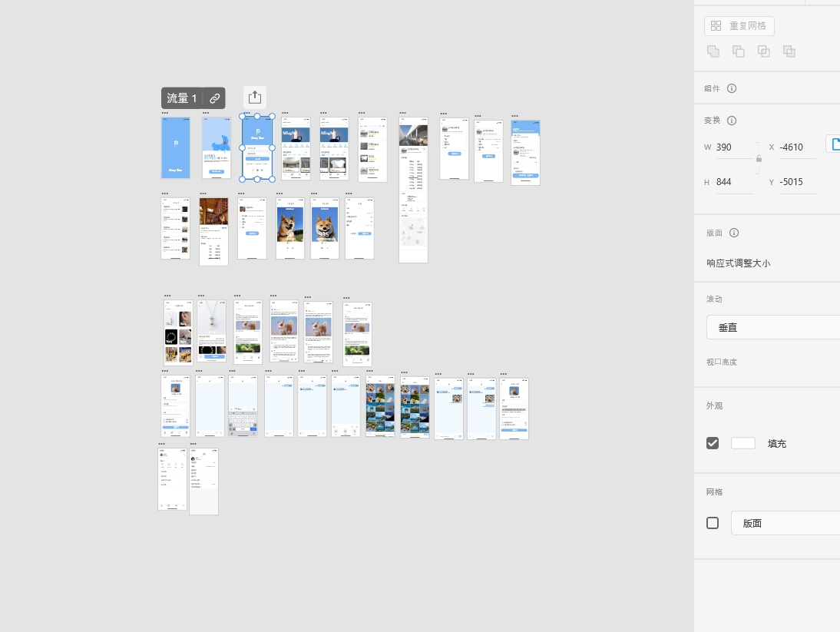This screenshot has width=840, height=632.
Task: Click the info icon next to 版面
Action: (734, 233)
